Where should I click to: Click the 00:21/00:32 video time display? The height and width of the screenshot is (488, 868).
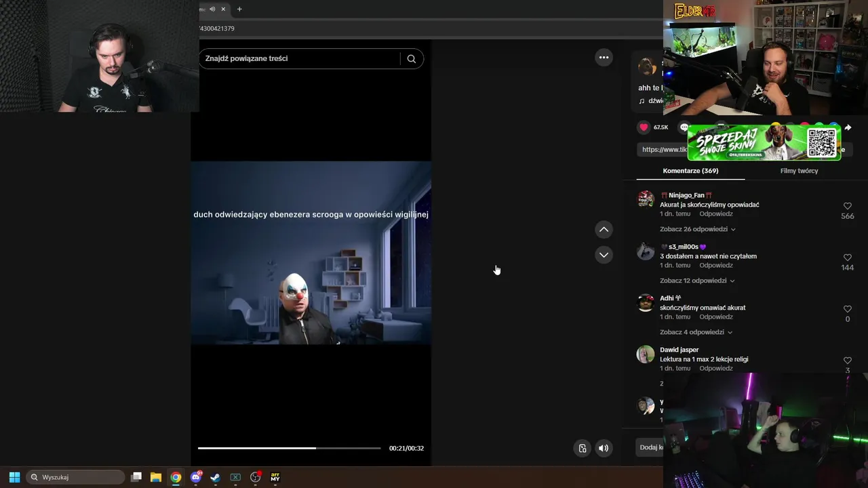coord(406,448)
